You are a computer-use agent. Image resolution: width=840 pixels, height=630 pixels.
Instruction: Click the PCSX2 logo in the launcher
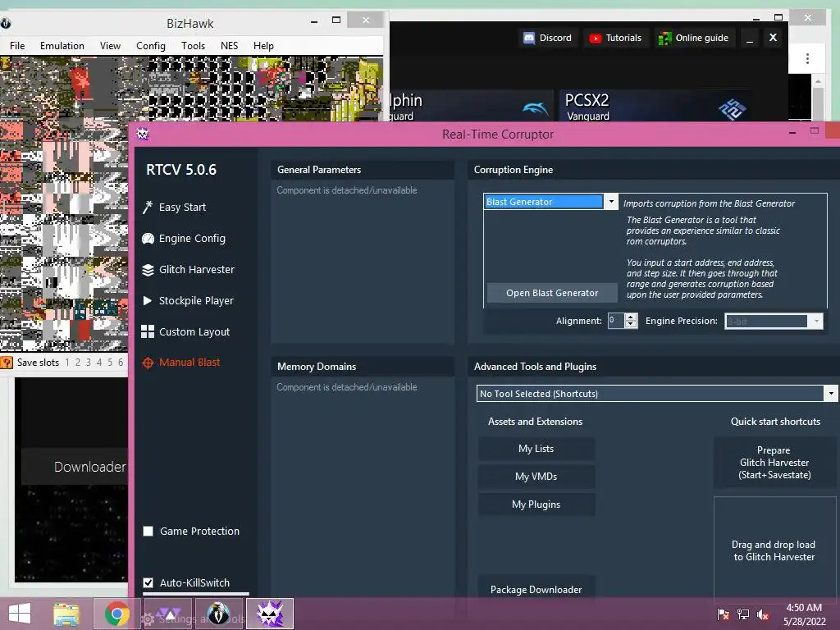tap(733, 109)
